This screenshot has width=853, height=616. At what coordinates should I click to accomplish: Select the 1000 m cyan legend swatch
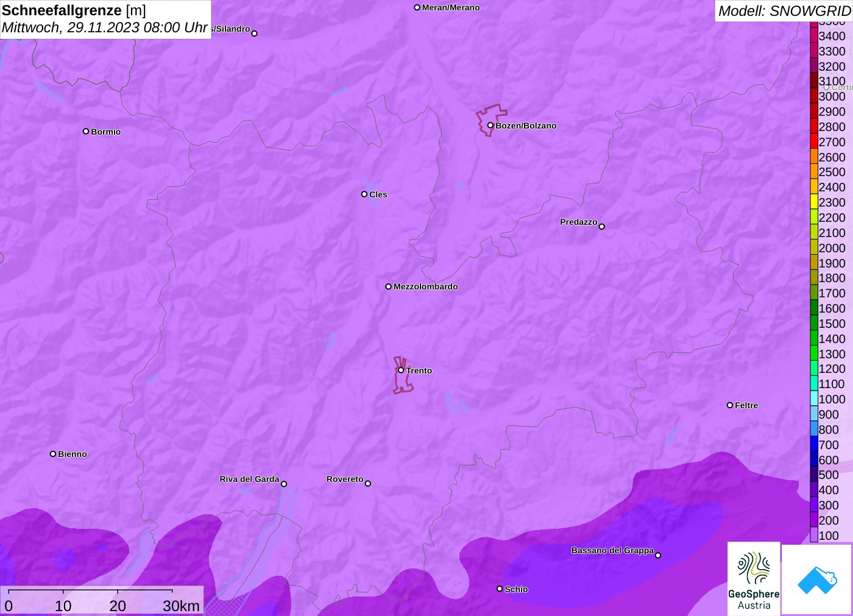814,398
